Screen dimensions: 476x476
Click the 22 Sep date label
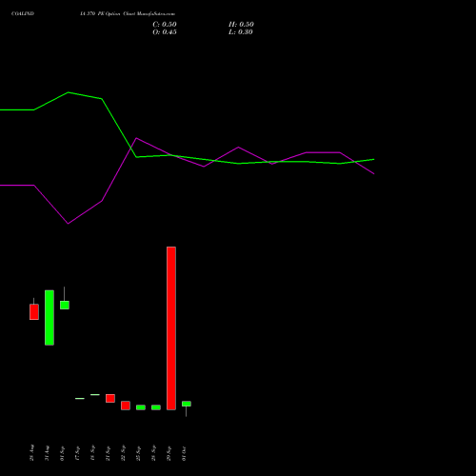123,453
